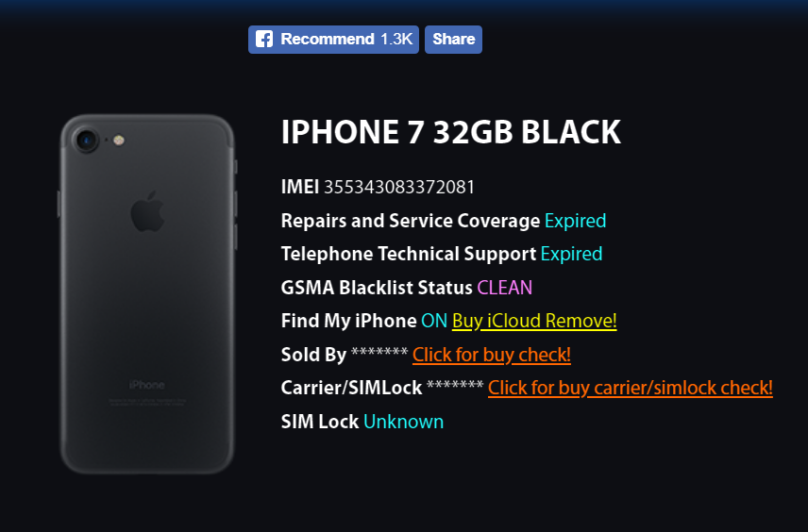Click the IPHONE 7 32GB BLACK heading
808x532 pixels.
pos(451,132)
